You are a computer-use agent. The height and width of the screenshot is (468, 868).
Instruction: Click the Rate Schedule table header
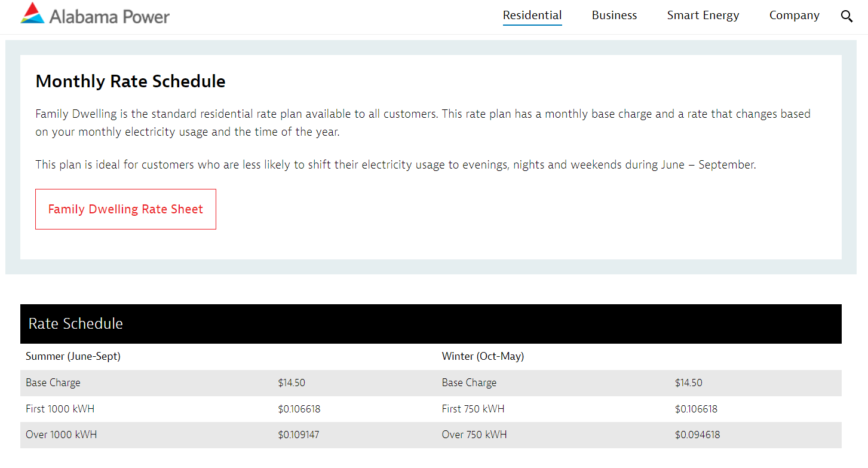click(x=431, y=324)
